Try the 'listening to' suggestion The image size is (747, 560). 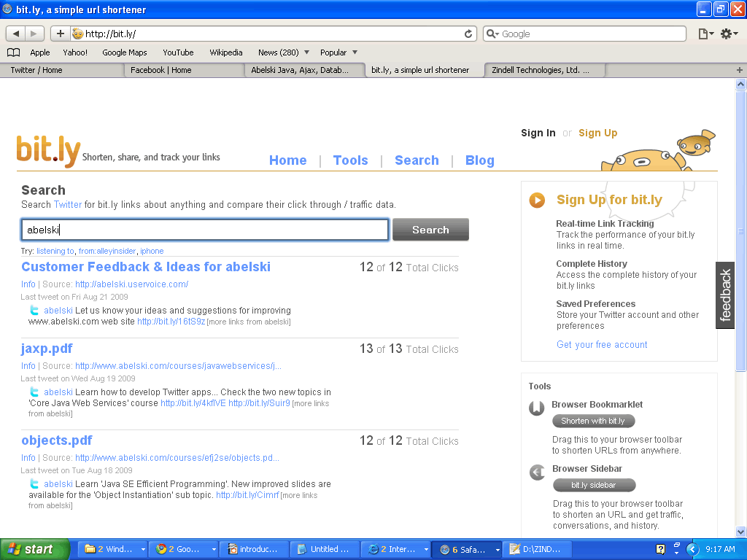coord(55,251)
